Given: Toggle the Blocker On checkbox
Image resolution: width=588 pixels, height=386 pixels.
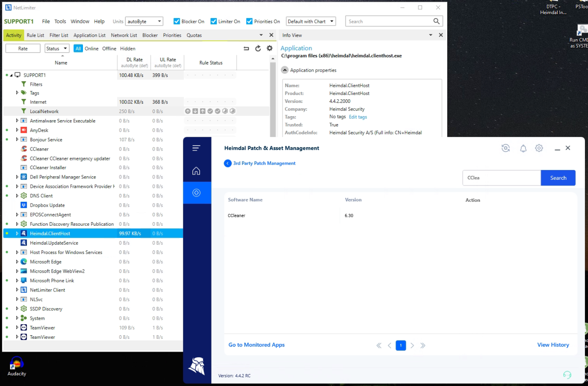Looking at the screenshot, I should (177, 21).
